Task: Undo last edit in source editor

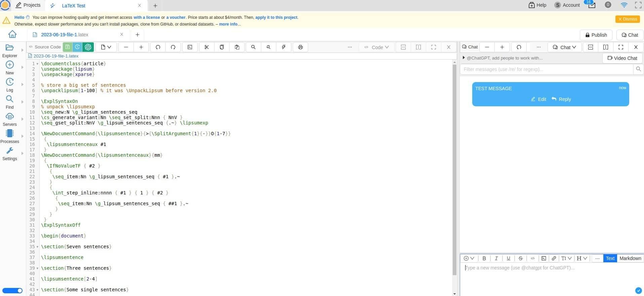Action: pos(158,47)
